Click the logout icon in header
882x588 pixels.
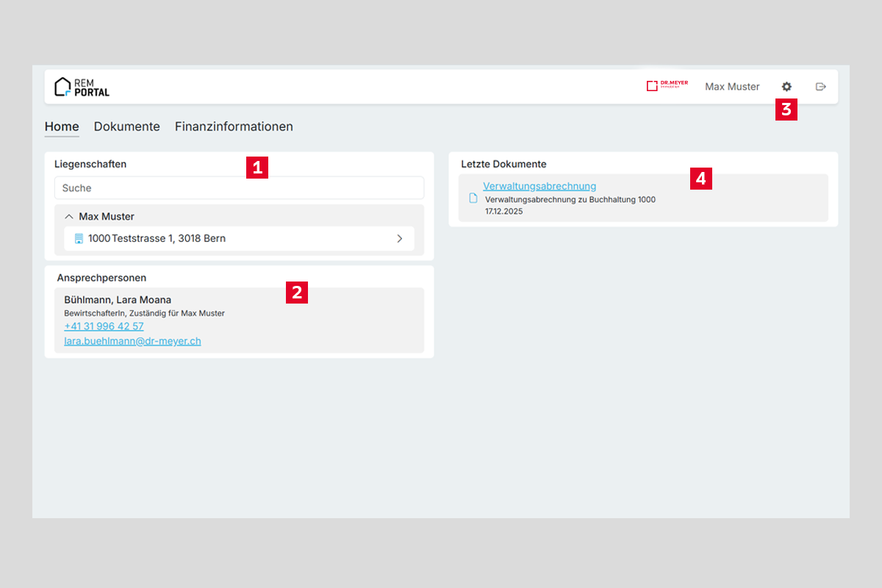(x=821, y=87)
